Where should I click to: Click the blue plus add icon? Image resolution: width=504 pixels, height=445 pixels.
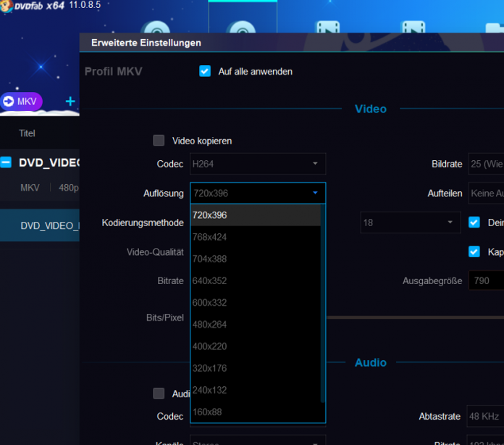click(x=70, y=101)
